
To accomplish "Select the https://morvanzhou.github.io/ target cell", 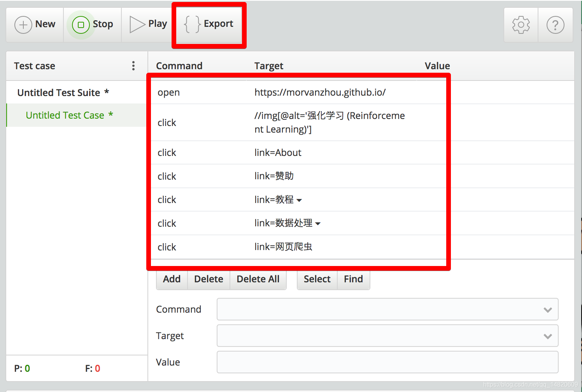I will coord(320,93).
